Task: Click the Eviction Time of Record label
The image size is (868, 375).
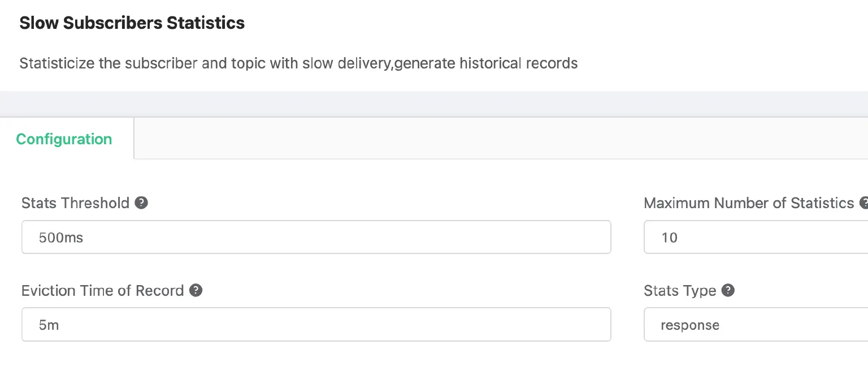Action: 102,291
